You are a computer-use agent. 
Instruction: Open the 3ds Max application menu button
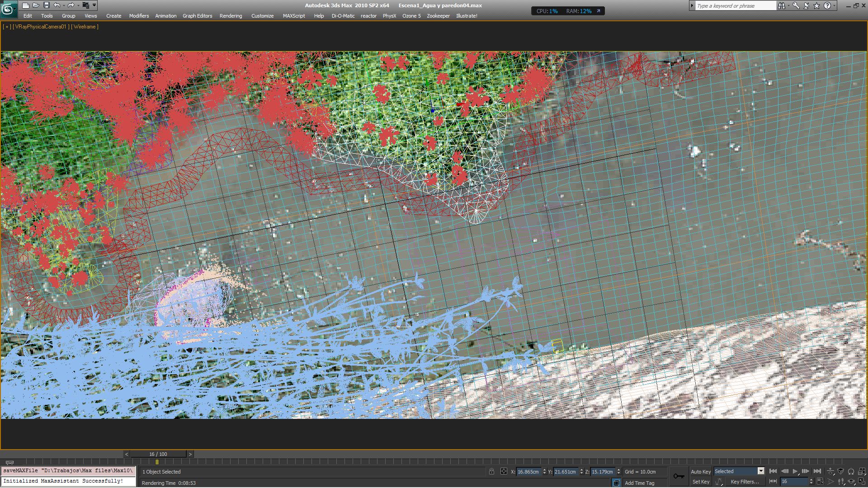click(8, 8)
